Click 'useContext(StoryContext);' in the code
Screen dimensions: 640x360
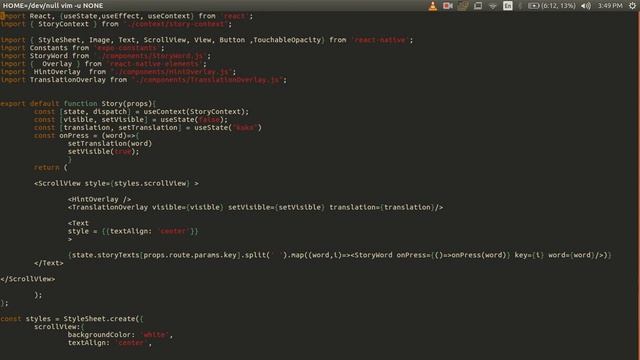point(196,111)
